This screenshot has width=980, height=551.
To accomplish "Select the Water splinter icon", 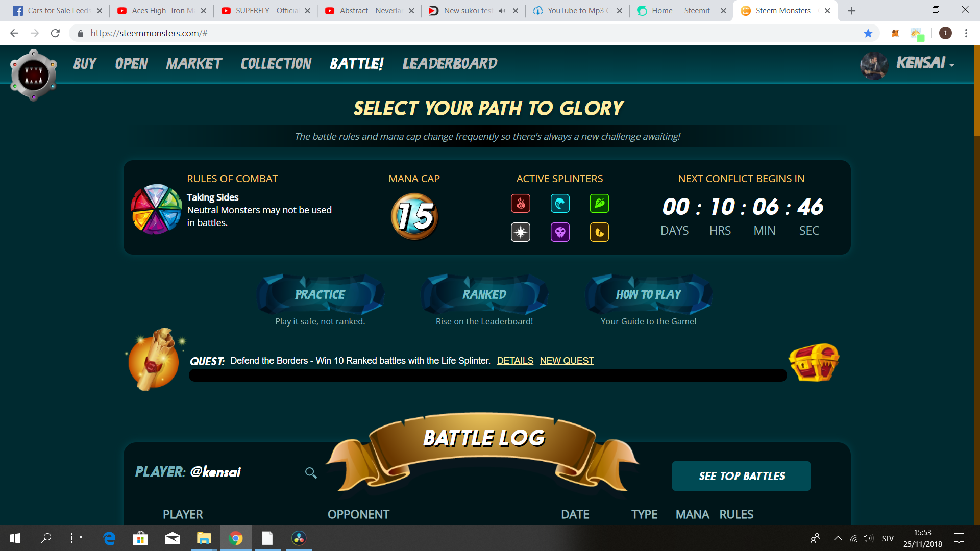I will coord(560,203).
